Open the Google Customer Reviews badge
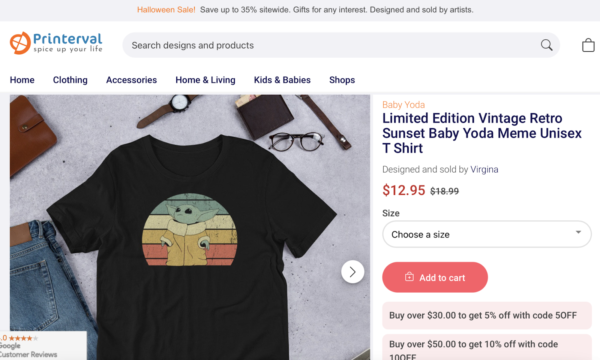600x360 pixels. point(43,345)
